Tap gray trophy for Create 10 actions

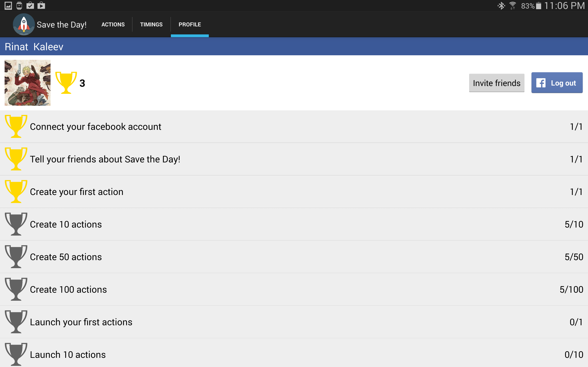point(16,224)
